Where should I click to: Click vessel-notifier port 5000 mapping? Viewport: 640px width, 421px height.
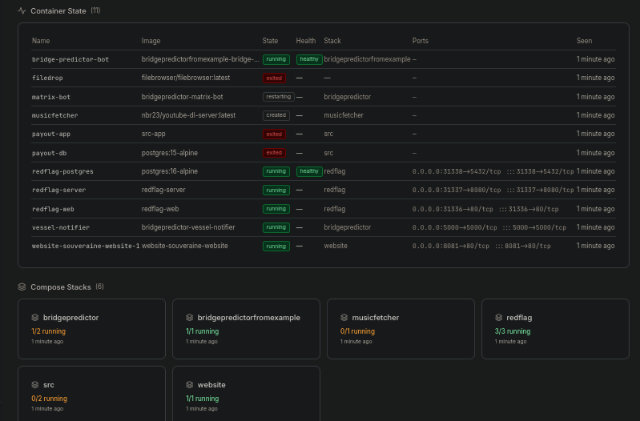pos(489,227)
